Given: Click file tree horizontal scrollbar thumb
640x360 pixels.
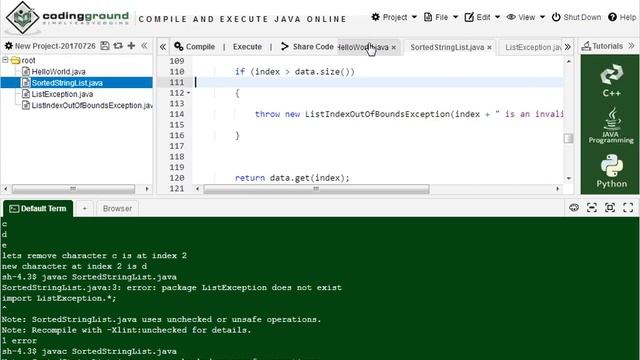Looking at the screenshot, I should (x=73, y=189).
